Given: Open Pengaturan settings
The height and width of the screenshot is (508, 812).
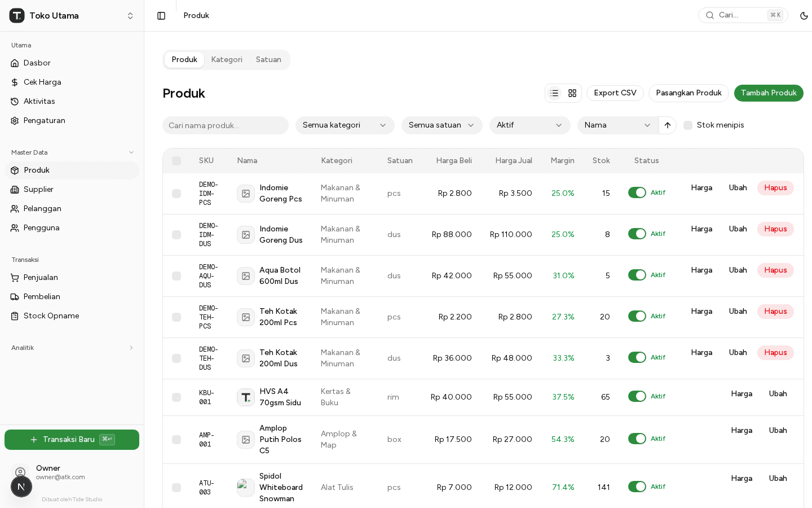Looking at the screenshot, I should pos(72,121).
